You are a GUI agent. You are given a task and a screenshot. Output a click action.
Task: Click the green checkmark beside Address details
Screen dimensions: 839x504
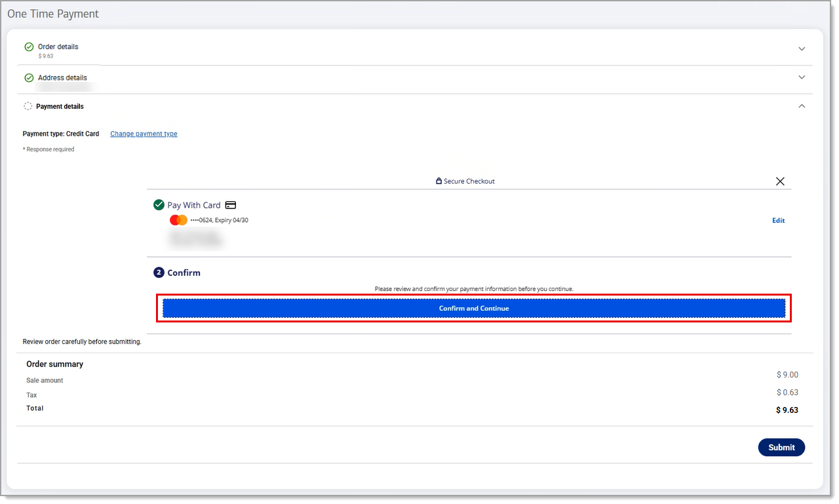(29, 78)
